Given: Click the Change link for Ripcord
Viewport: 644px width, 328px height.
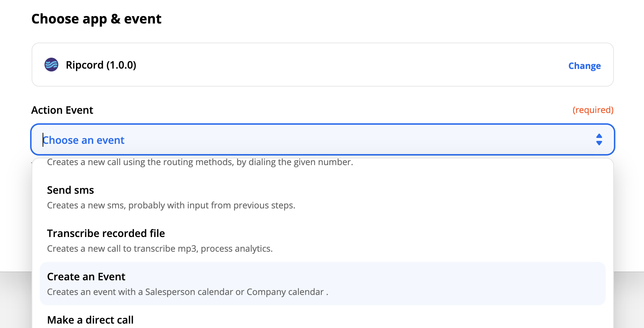Looking at the screenshot, I should pos(584,66).
